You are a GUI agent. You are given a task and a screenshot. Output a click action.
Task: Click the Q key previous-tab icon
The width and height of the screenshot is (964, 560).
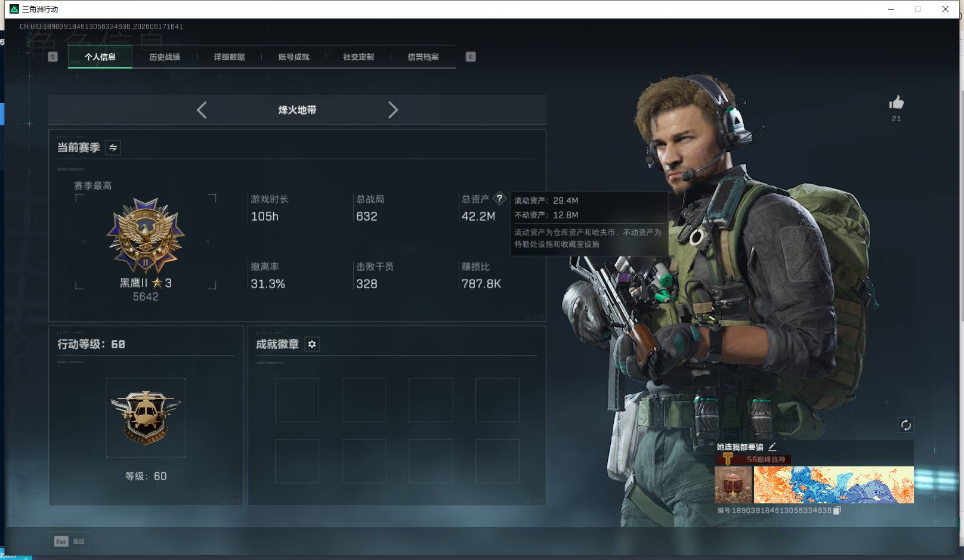click(x=52, y=57)
